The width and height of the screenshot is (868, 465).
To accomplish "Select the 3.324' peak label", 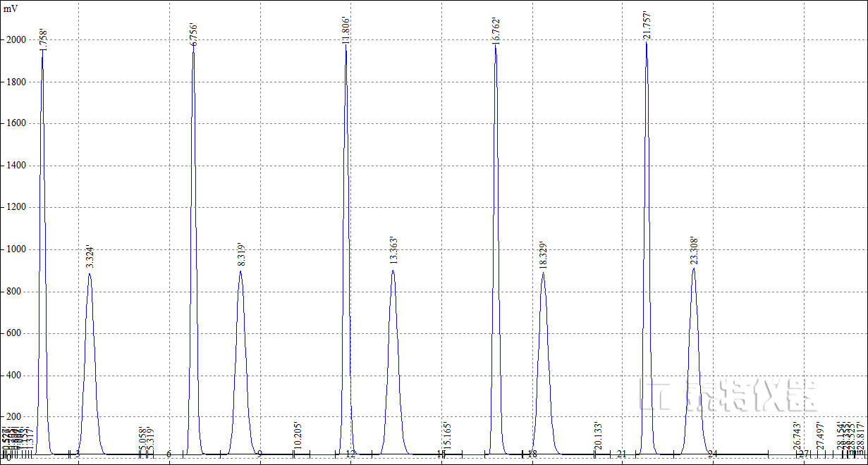I will coord(90,256).
